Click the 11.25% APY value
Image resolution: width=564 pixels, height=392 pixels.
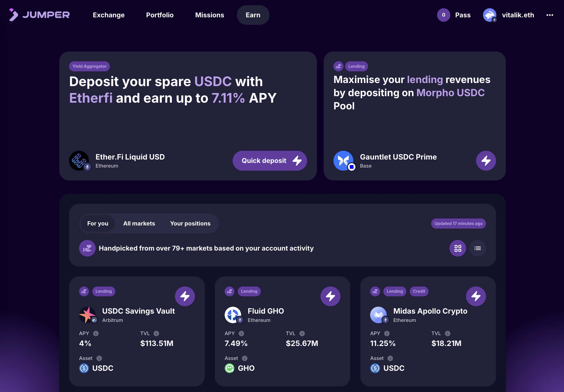383,343
